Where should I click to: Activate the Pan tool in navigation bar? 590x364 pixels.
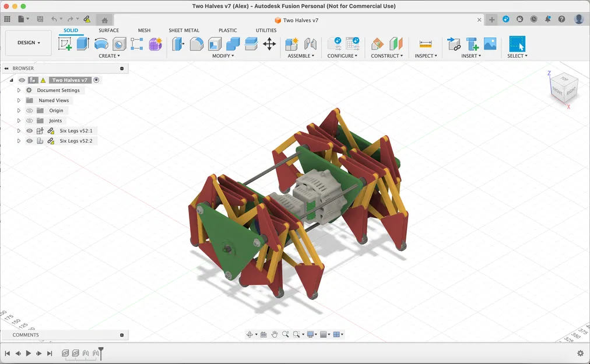(x=275, y=334)
